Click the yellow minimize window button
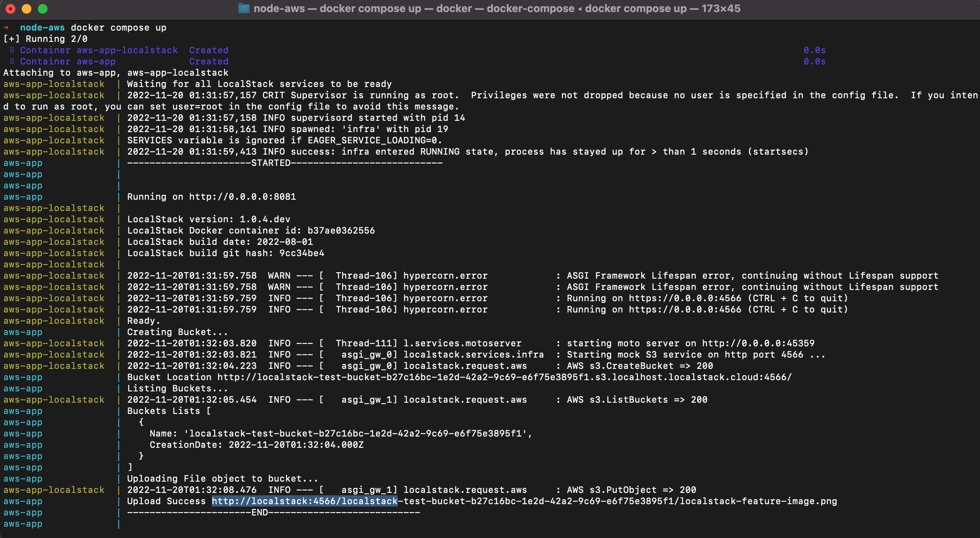The image size is (980, 538). pos(27,8)
